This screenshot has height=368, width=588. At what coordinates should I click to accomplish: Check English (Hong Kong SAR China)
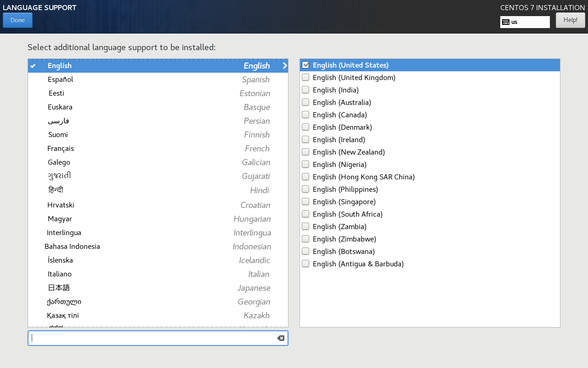[x=305, y=177]
